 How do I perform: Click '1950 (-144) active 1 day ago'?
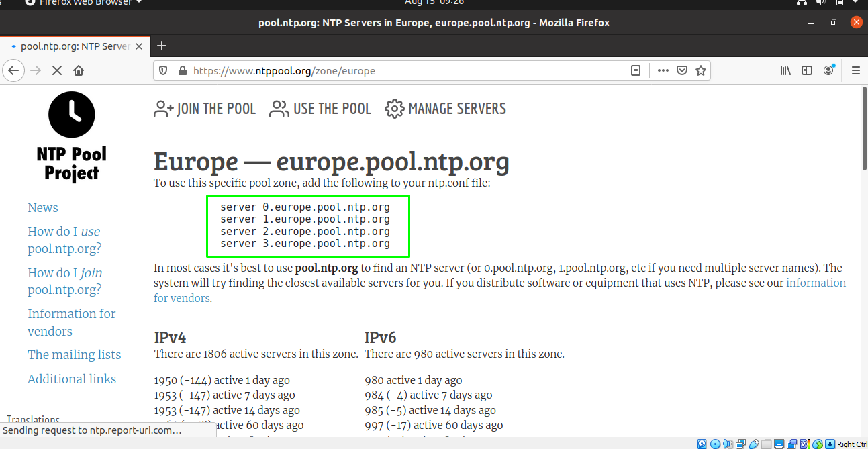(222, 381)
